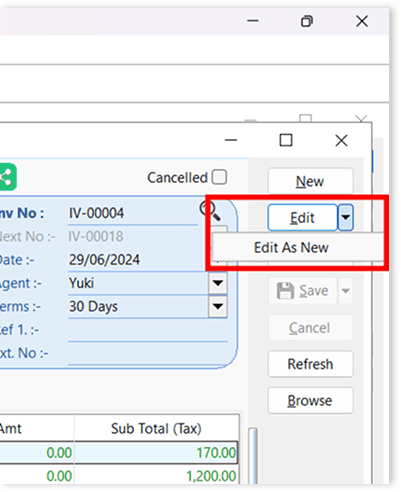The width and height of the screenshot is (402, 492).
Task: Open the Terms dropdown showing 30 Days
Action: click(218, 306)
